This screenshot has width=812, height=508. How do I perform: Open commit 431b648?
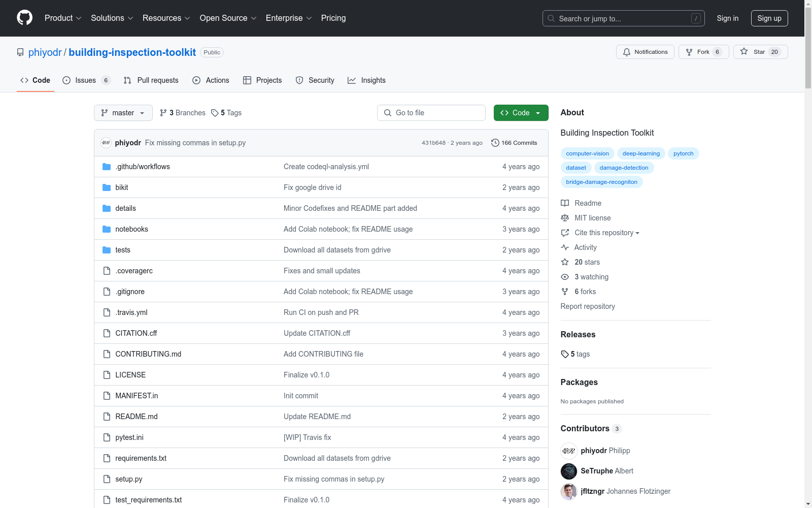point(433,143)
